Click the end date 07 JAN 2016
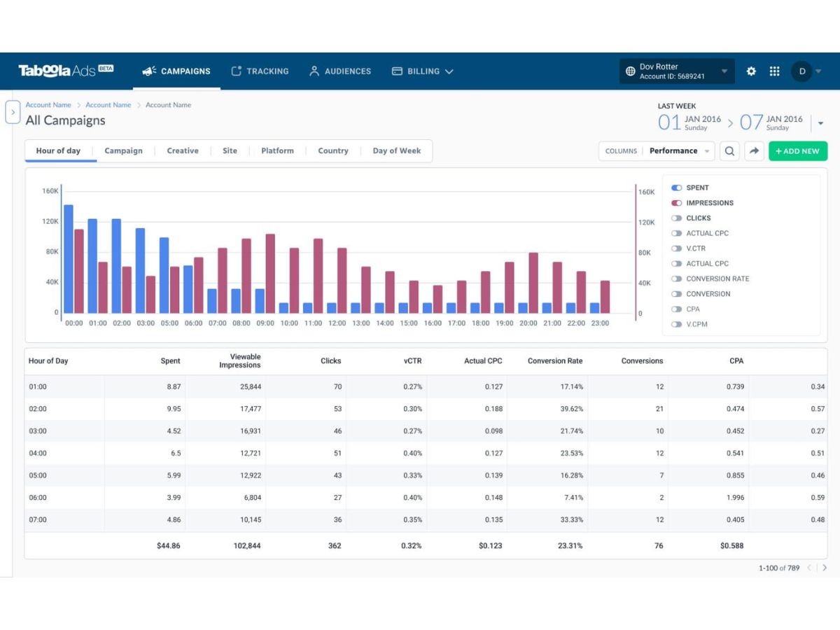This screenshot has height=630, width=840. pyautogui.click(x=771, y=122)
